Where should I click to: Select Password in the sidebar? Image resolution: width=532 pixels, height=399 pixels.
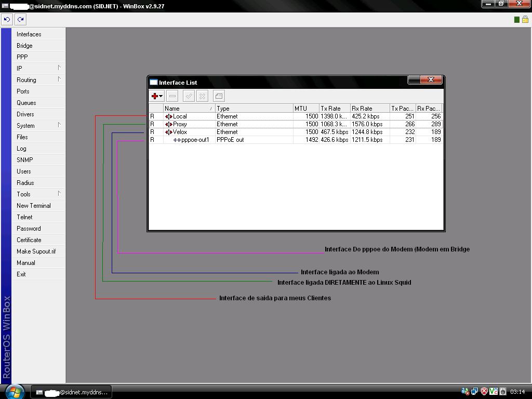click(38, 229)
